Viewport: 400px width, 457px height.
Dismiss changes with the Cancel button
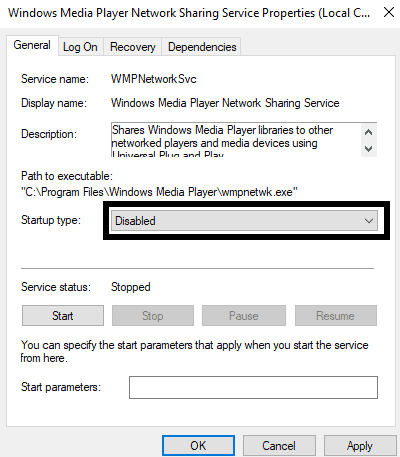pyautogui.click(x=279, y=446)
